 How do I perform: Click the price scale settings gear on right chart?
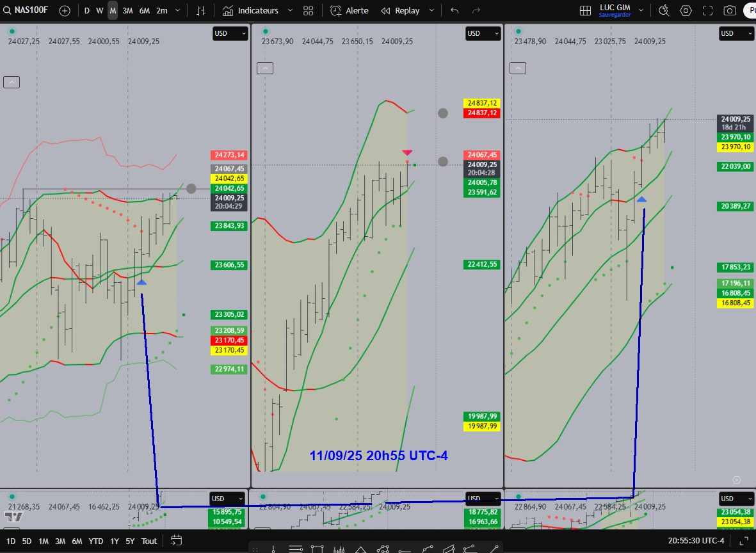pyautogui.click(x=736, y=480)
